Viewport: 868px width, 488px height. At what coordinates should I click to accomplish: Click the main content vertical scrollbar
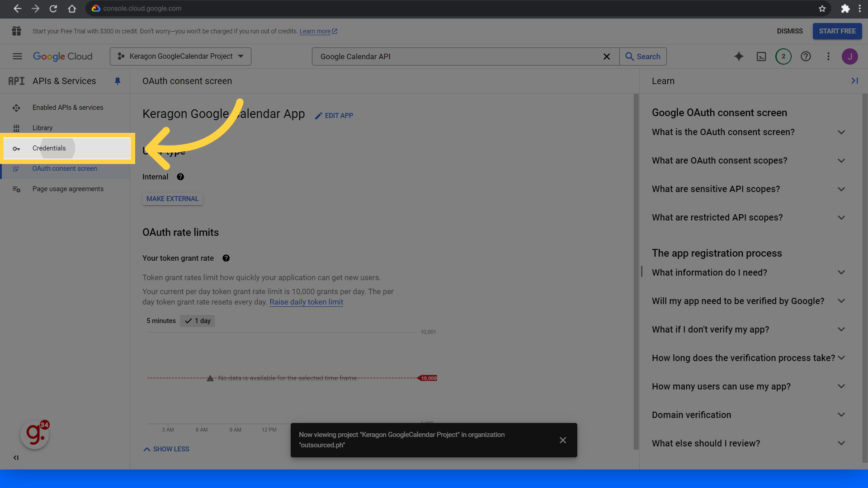pos(636,271)
